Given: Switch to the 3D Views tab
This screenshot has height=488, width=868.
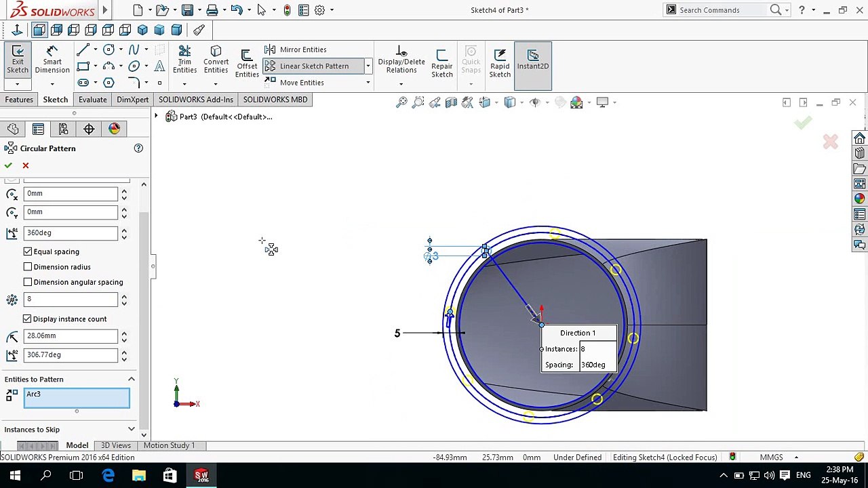Looking at the screenshot, I should point(116,445).
